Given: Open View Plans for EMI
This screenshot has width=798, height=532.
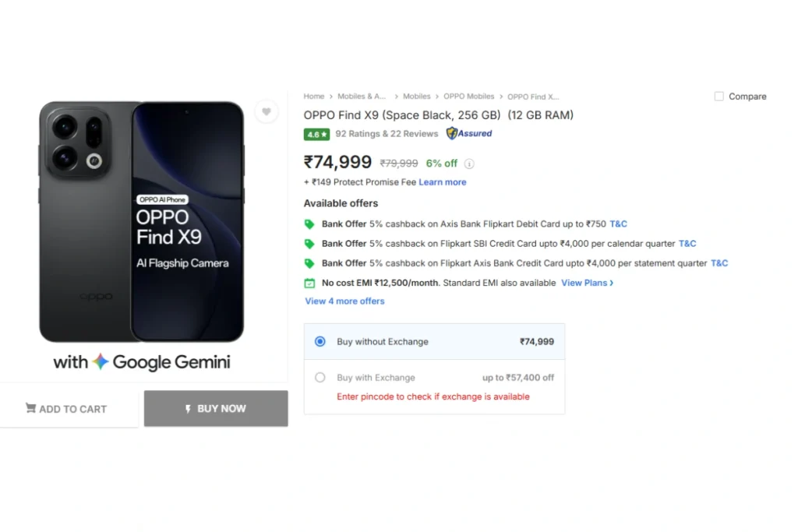Looking at the screenshot, I should tap(587, 283).
